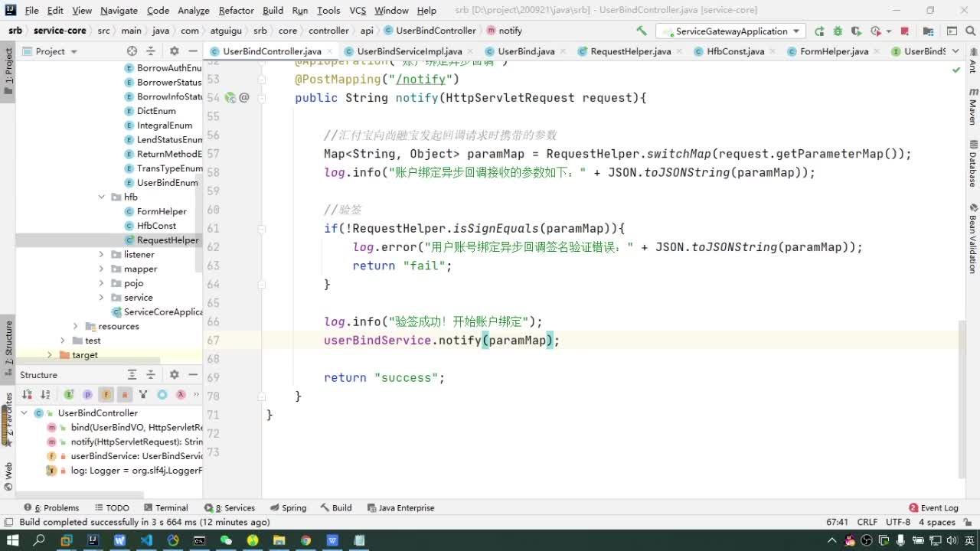Expand the pojo package
The height and width of the screenshot is (551, 980).
pos(102,283)
